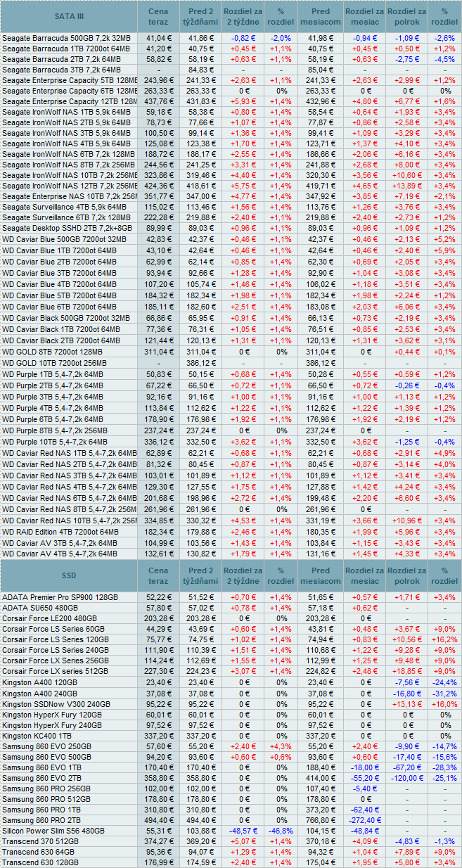Select the -31,2% percentage value
462x868 pixels.
click(x=444, y=693)
